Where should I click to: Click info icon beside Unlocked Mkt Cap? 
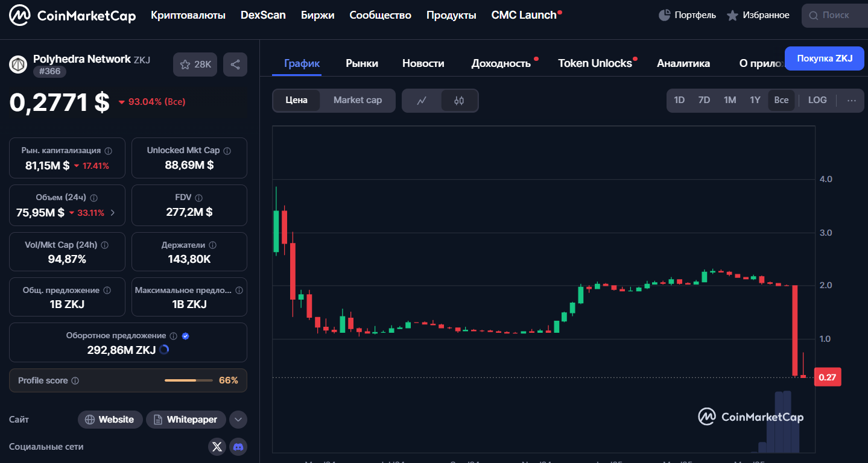pos(227,151)
